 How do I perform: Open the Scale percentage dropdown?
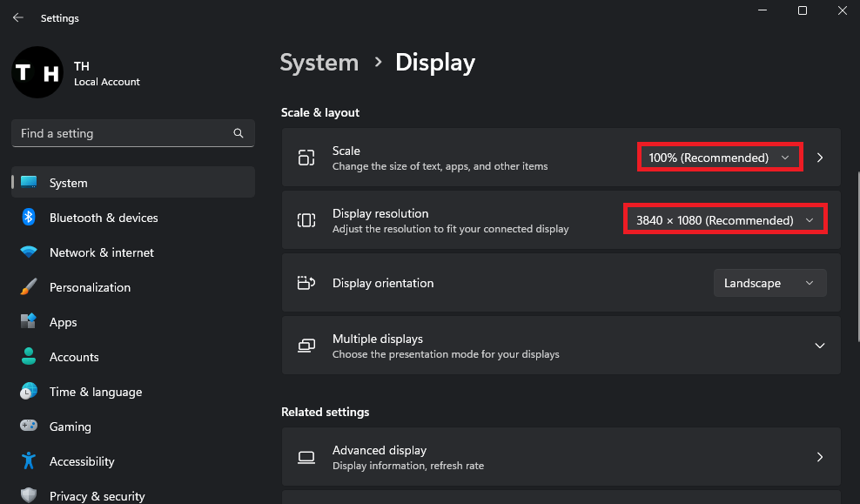pyautogui.click(x=720, y=158)
